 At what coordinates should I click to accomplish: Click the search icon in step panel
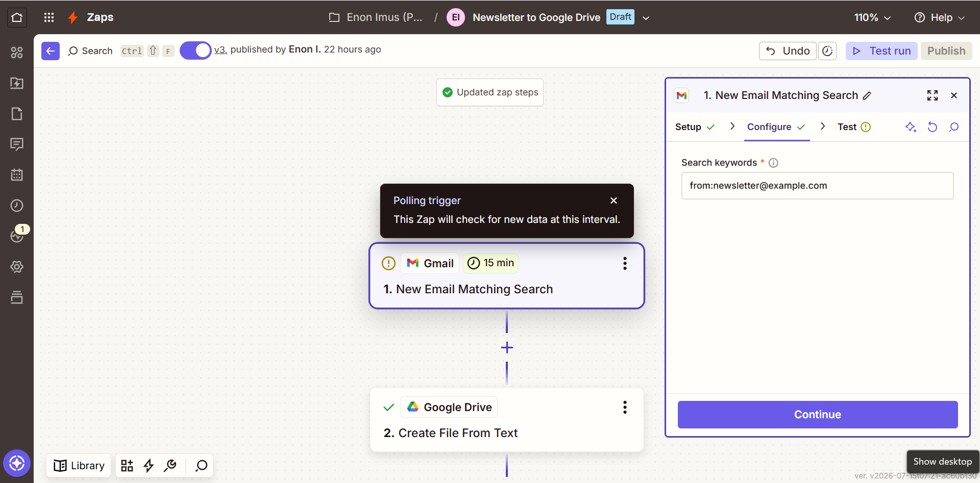954,127
